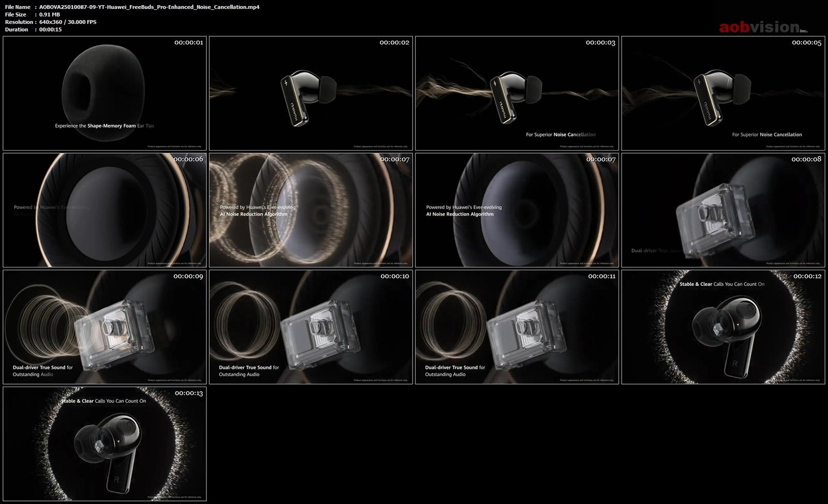
Task: Click the 'File Name' label
Action: (18, 7)
